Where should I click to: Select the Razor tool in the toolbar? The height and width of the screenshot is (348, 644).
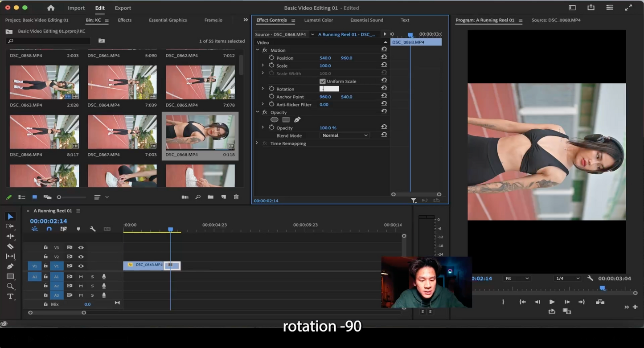click(10, 246)
